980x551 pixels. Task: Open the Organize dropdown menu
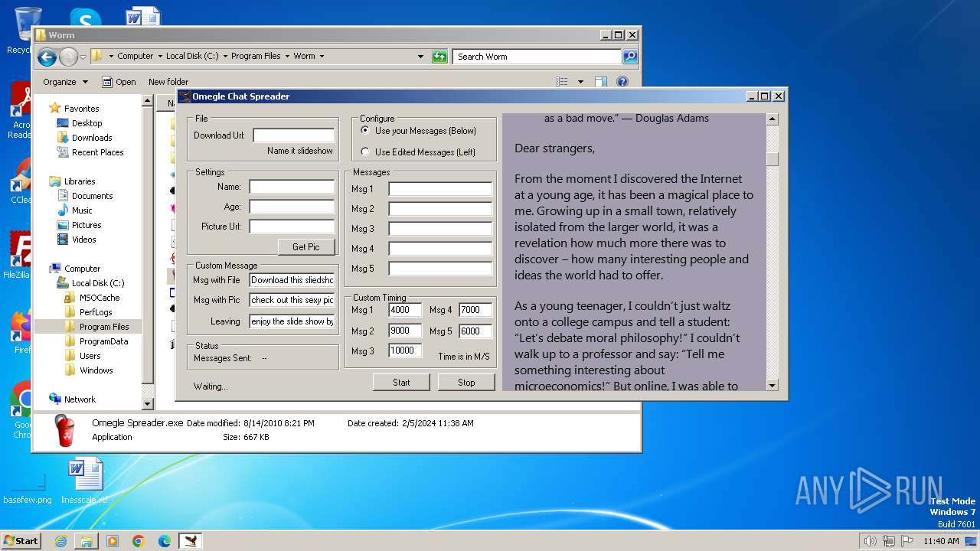click(65, 82)
